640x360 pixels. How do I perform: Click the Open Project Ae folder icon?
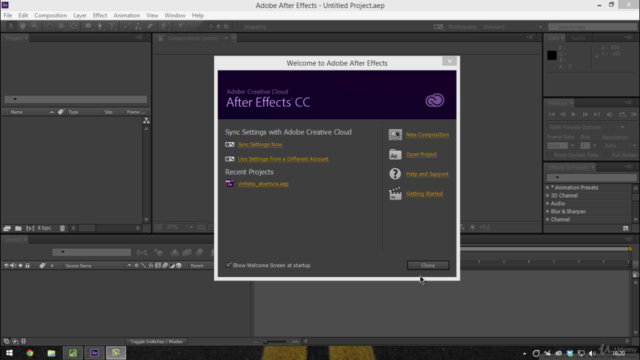point(395,154)
